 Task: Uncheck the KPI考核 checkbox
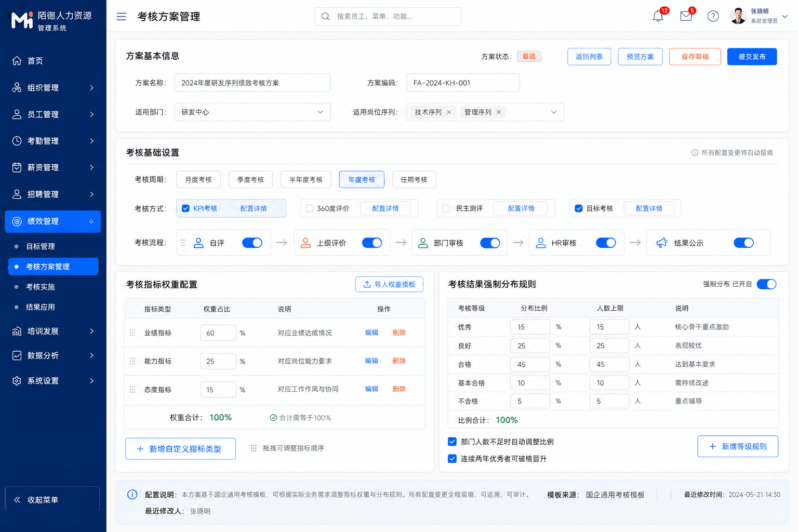click(185, 208)
